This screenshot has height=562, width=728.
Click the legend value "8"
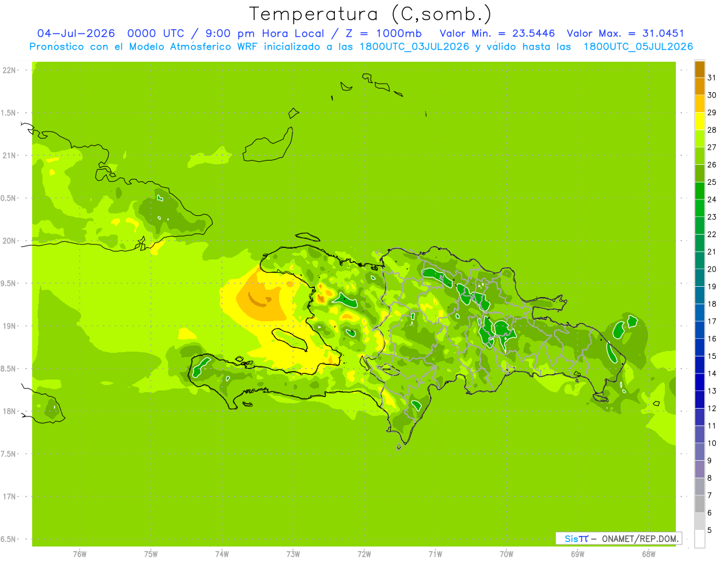(710, 478)
